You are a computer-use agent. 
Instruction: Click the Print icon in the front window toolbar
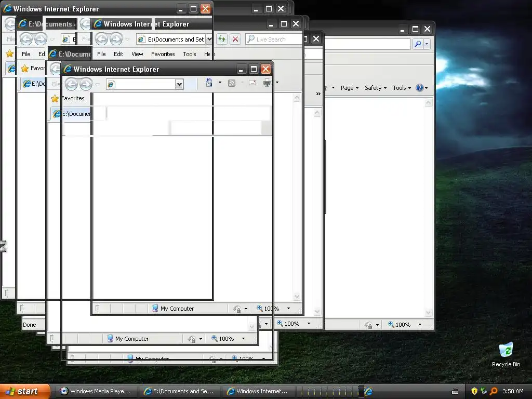(267, 83)
